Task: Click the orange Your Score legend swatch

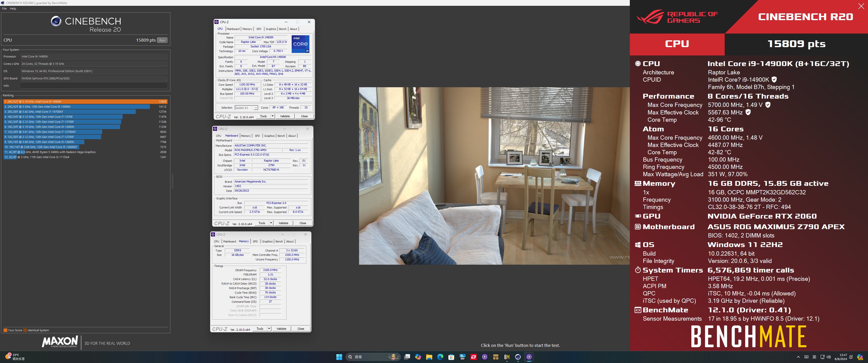Action: [5, 330]
